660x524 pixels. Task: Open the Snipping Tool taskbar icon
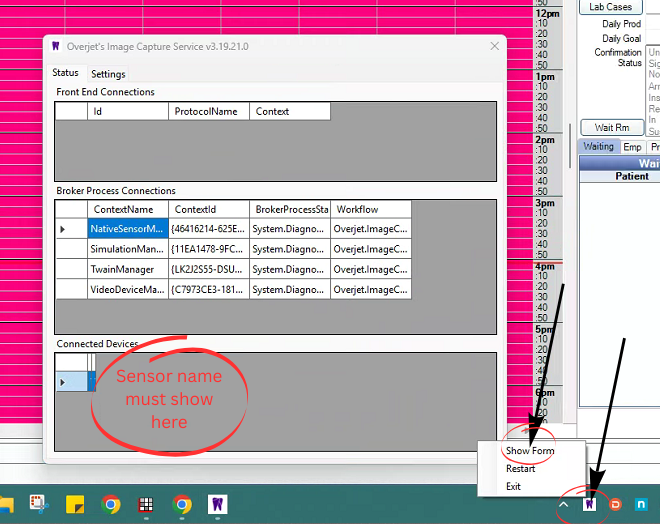click(39, 504)
